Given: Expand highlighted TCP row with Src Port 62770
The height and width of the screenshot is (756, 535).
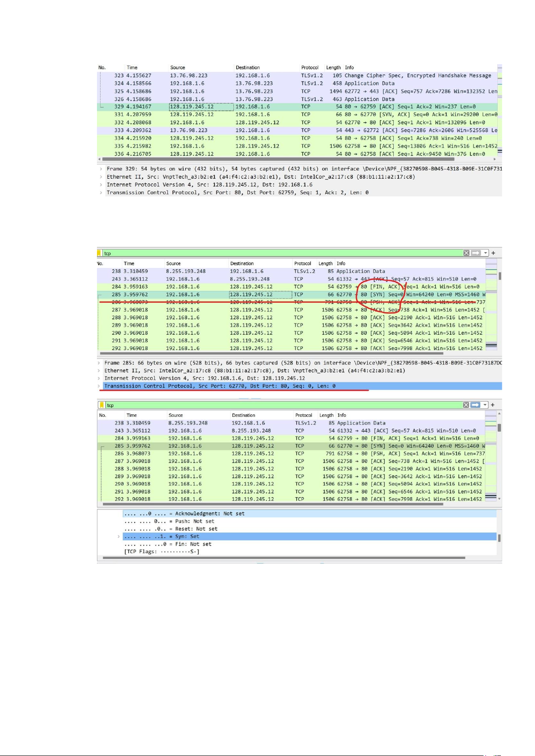Looking at the screenshot, I should click(x=99, y=386).
